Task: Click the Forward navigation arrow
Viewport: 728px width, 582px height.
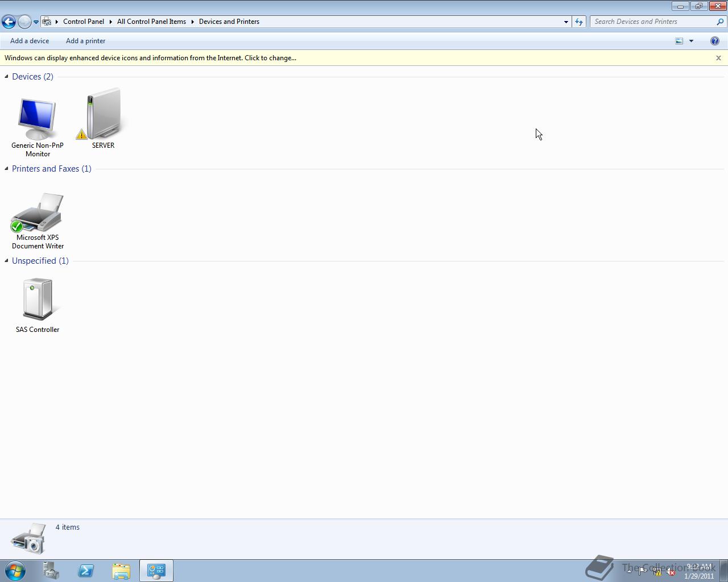Action: pos(24,22)
